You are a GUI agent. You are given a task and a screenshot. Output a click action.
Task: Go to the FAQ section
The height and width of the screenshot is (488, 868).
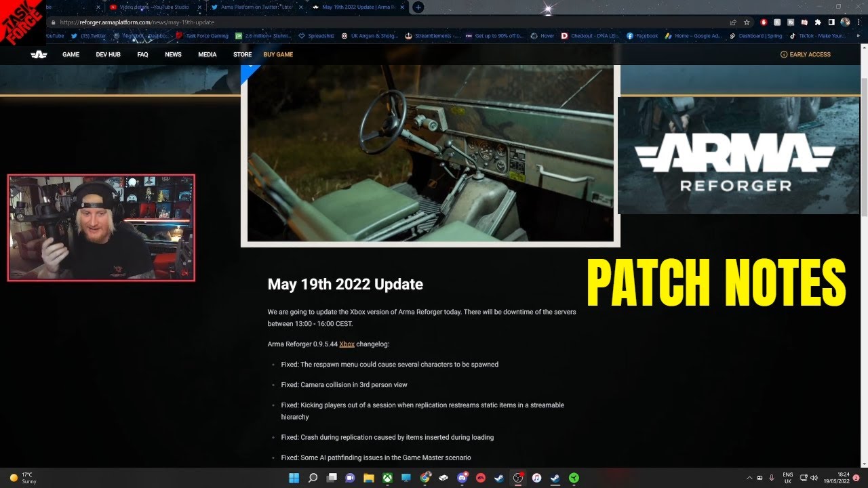(142, 54)
